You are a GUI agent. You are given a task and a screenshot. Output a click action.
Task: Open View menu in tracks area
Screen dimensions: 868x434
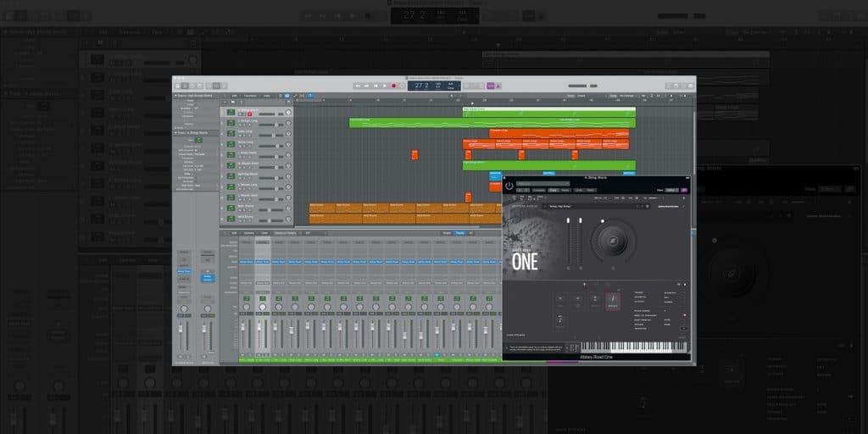[x=267, y=95]
